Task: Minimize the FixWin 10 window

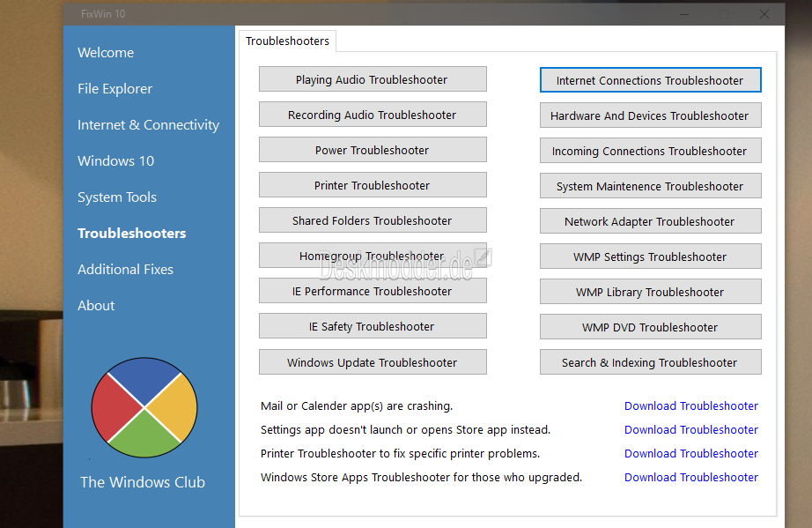Action: 684,14
